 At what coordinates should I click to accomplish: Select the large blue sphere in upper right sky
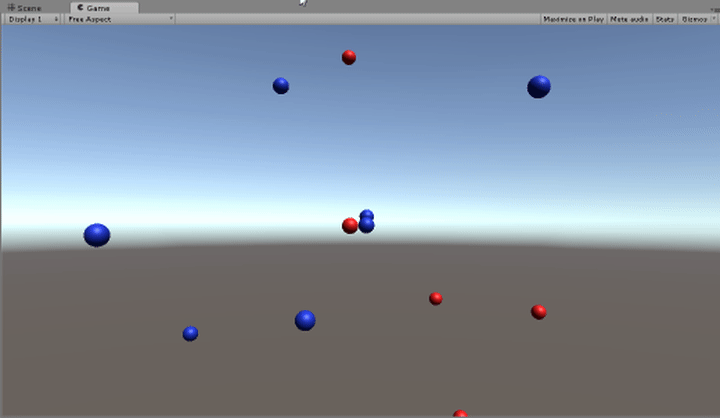[x=539, y=87]
